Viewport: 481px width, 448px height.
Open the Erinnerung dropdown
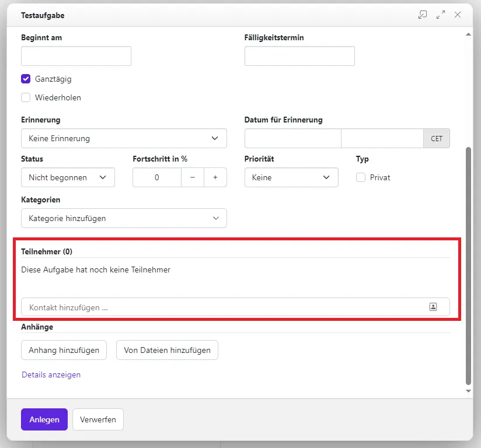point(124,139)
